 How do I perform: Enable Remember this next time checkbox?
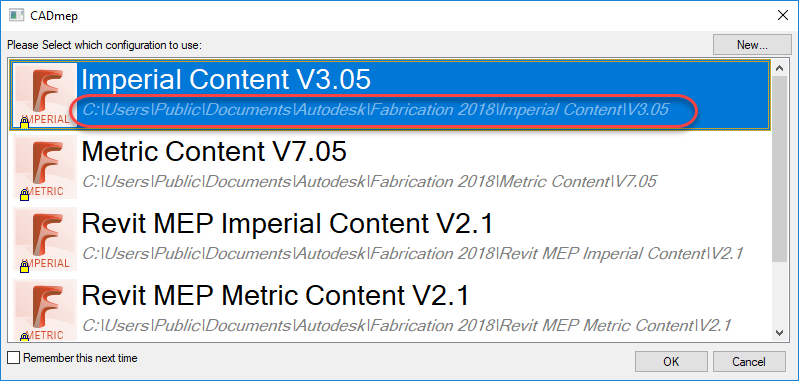click(x=15, y=358)
